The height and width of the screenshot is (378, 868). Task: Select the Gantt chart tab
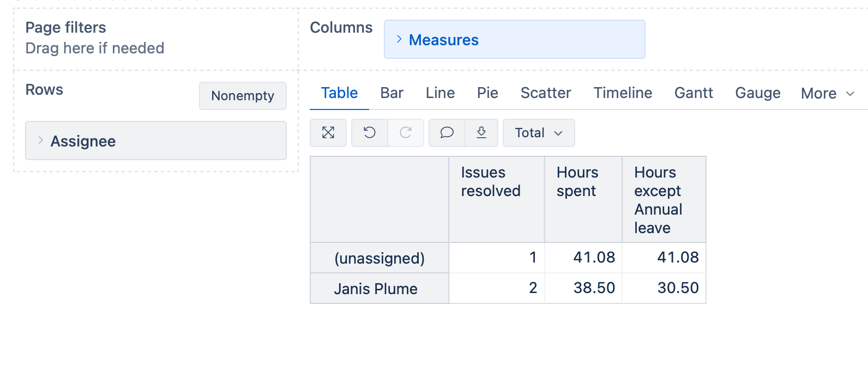(x=694, y=93)
